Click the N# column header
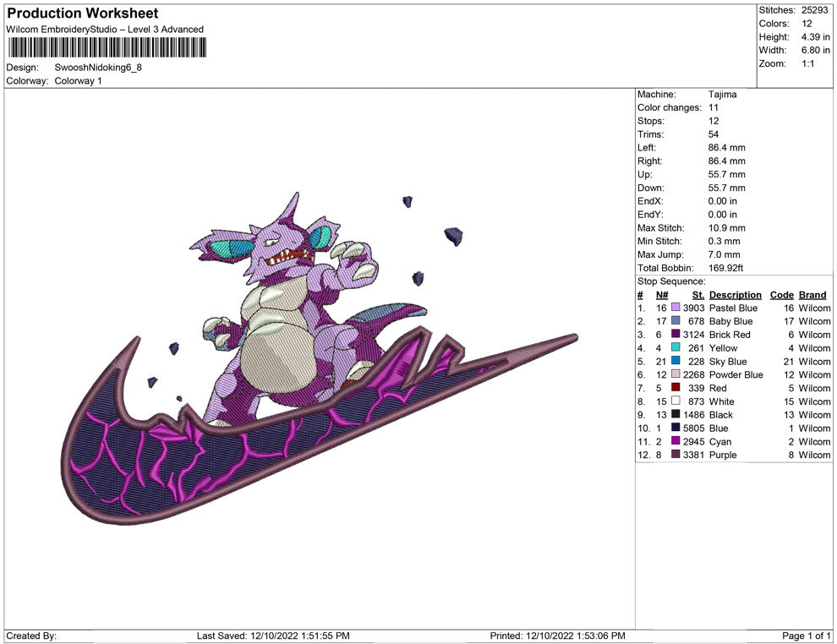The image size is (837, 644). pos(662,295)
